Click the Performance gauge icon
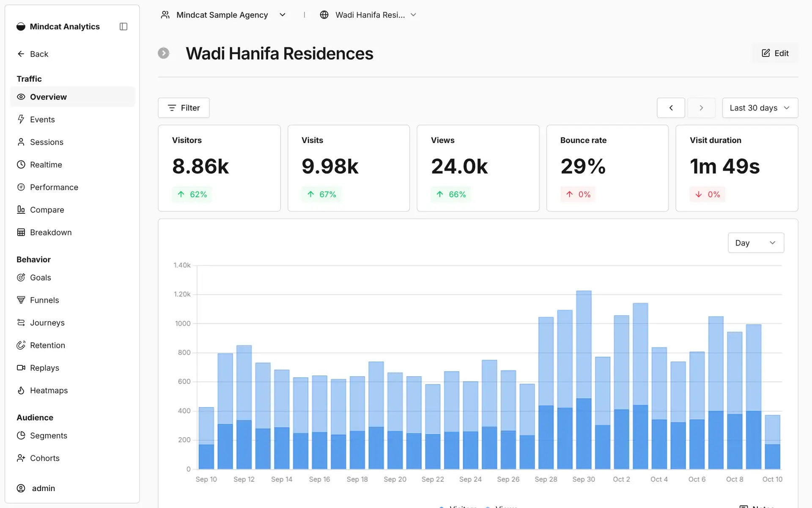This screenshot has width=812, height=508. (21, 187)
